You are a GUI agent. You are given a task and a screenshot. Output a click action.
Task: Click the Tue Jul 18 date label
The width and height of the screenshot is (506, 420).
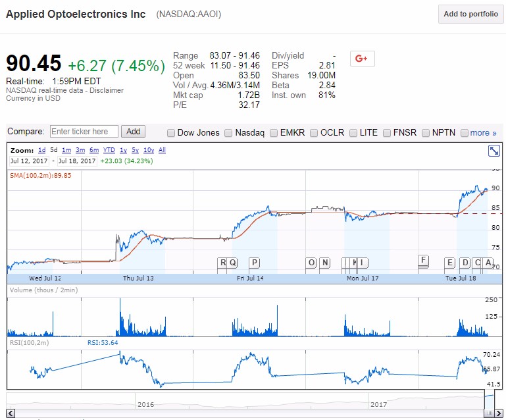click(461, 278)
